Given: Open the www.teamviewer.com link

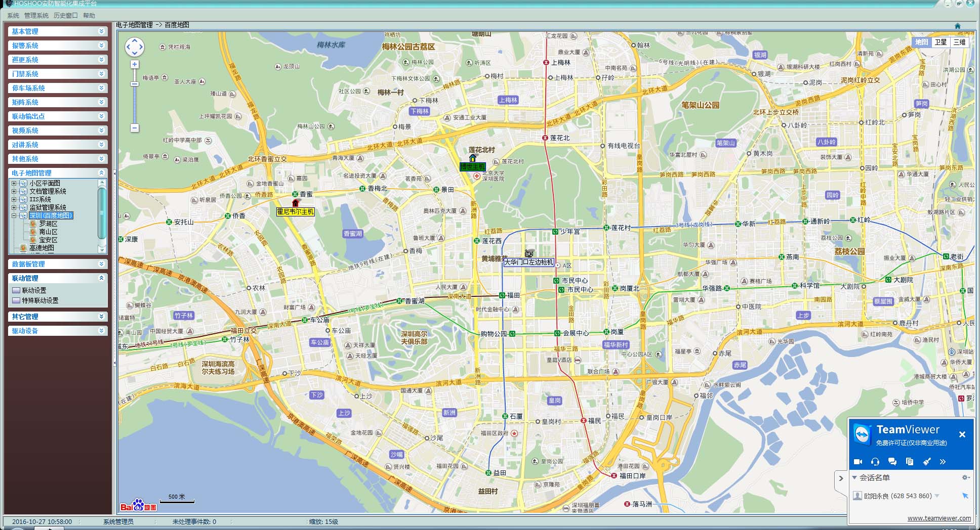Looking at the screenshot, I should pos(939,518).
